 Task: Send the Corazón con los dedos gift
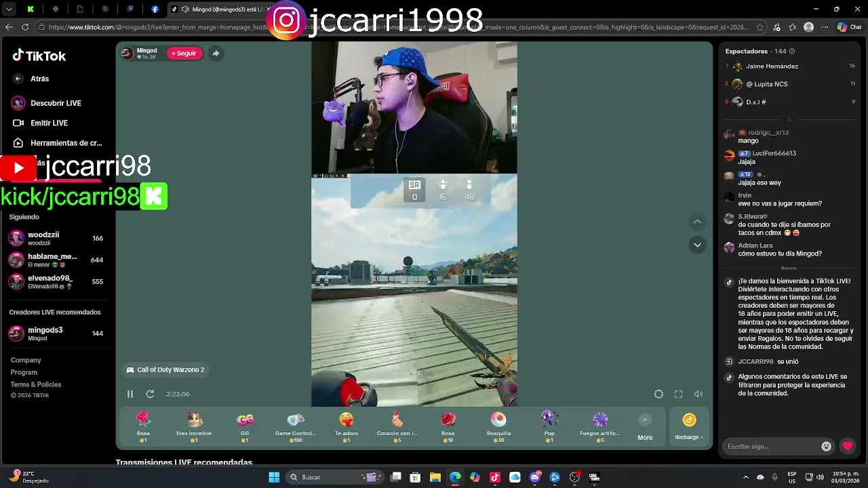[x=397, y=427]
